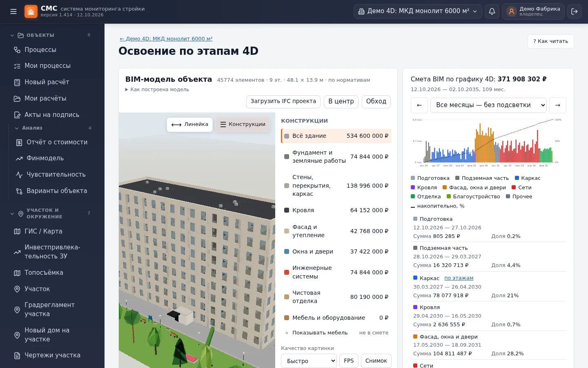
Task: Click the orange CMC logo icon
Action: pos(31,11)
